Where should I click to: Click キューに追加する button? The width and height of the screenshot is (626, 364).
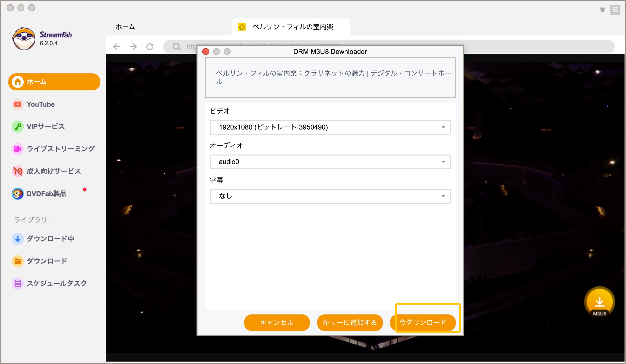pyautogui.click(x=350, y=322)
